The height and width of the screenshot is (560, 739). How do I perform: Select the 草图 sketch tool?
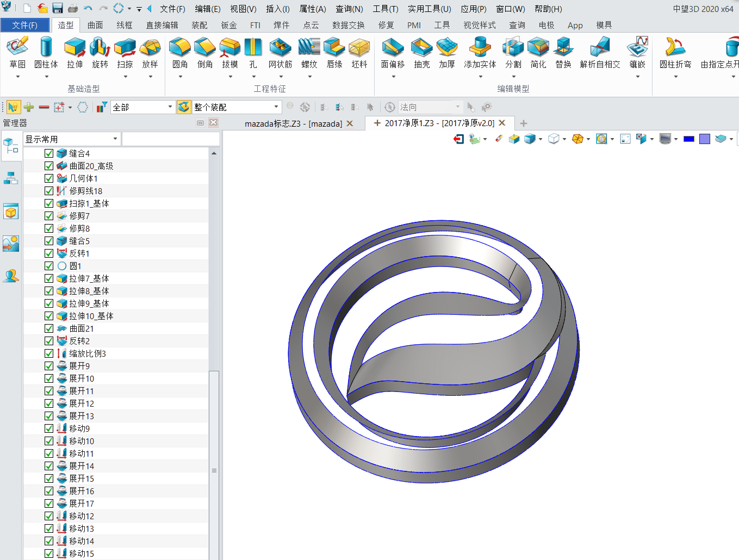(x=17, y=53)
